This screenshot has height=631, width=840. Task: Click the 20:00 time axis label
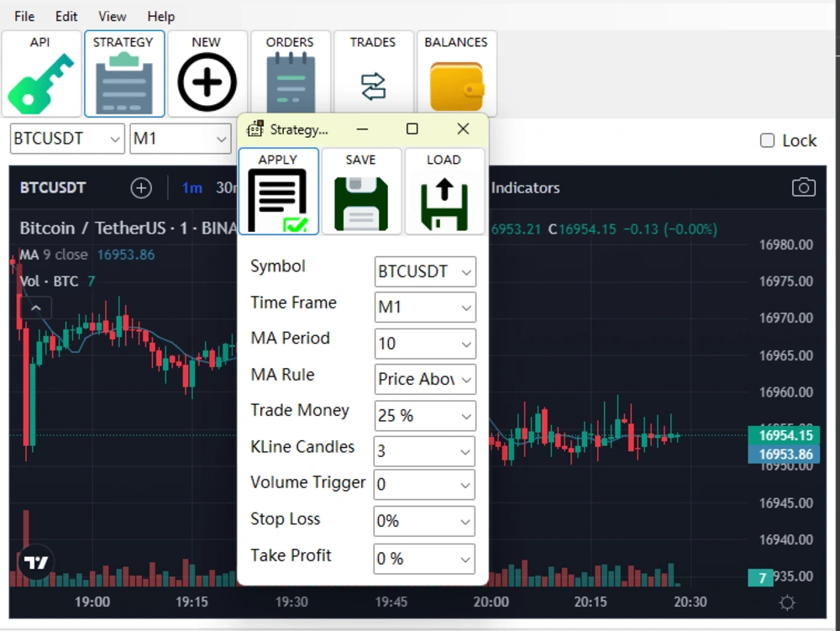point(491,602)
